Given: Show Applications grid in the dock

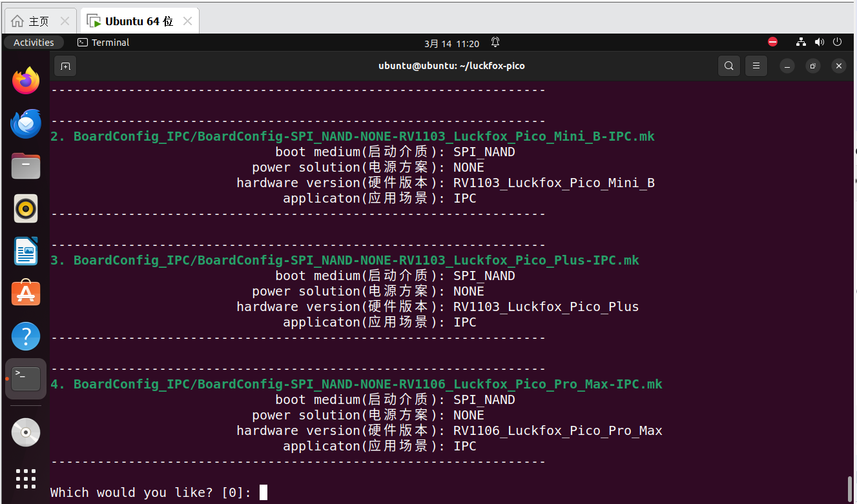Looking at the screenshot, I should pos(26,478).
